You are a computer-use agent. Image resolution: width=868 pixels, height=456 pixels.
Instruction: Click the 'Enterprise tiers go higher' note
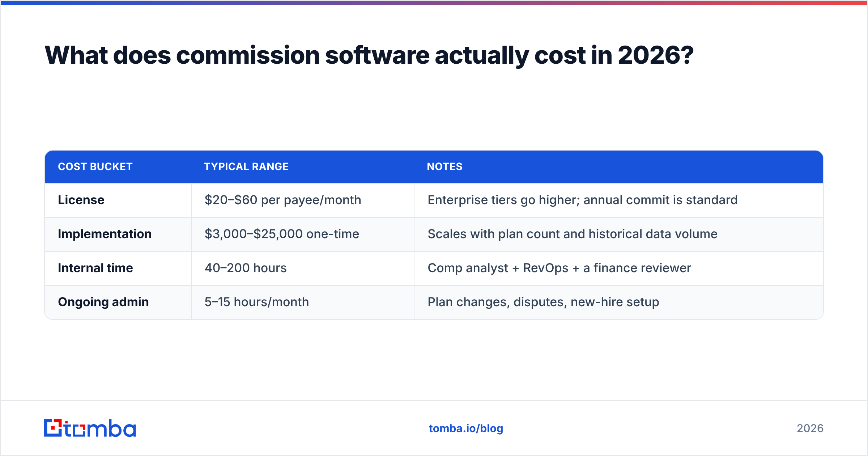tap(582, 200)
